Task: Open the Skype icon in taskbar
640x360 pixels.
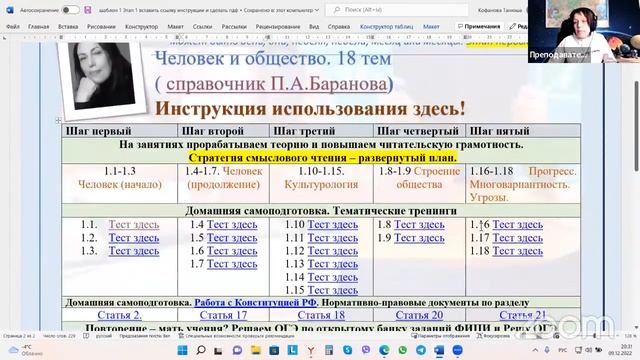Action: (x=347, y=350)
